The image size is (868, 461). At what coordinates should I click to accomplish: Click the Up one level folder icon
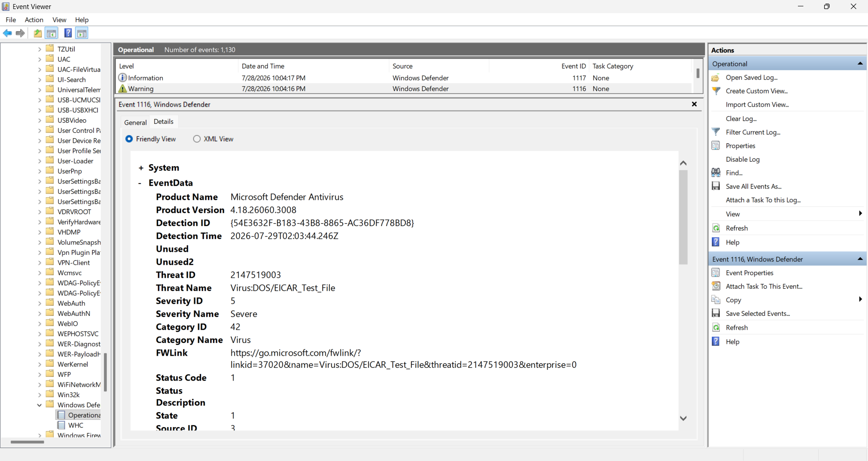[x=38, y=33]
